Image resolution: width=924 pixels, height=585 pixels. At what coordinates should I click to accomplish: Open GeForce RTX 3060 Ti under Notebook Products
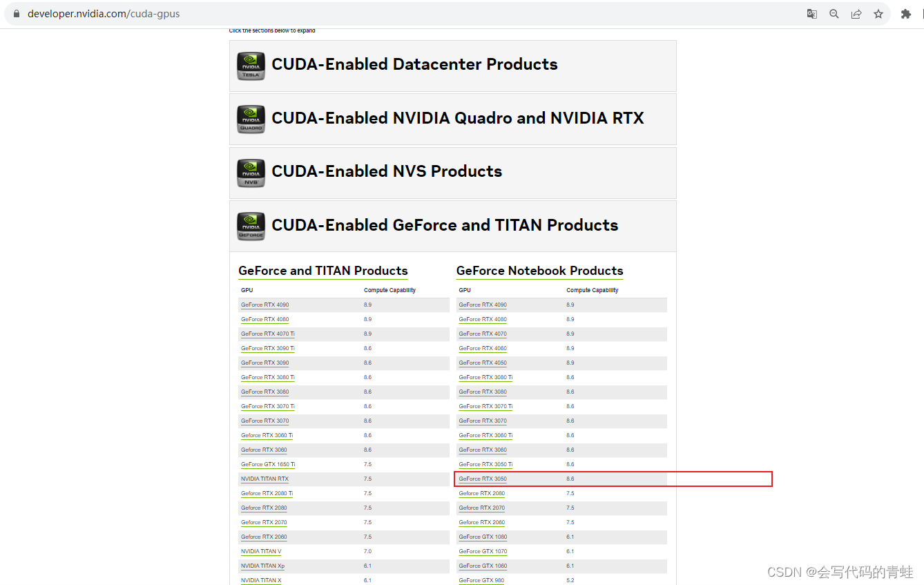pyautogui.click(x=485, y=435)
